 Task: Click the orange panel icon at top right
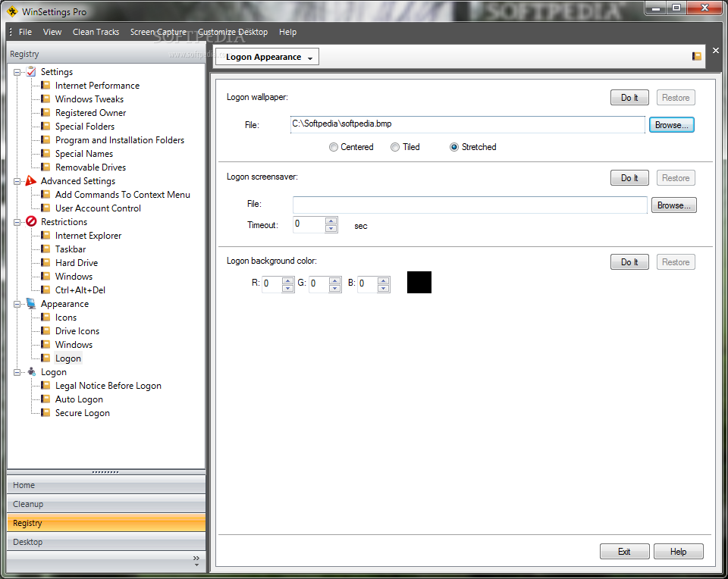[x=696, y=56]
